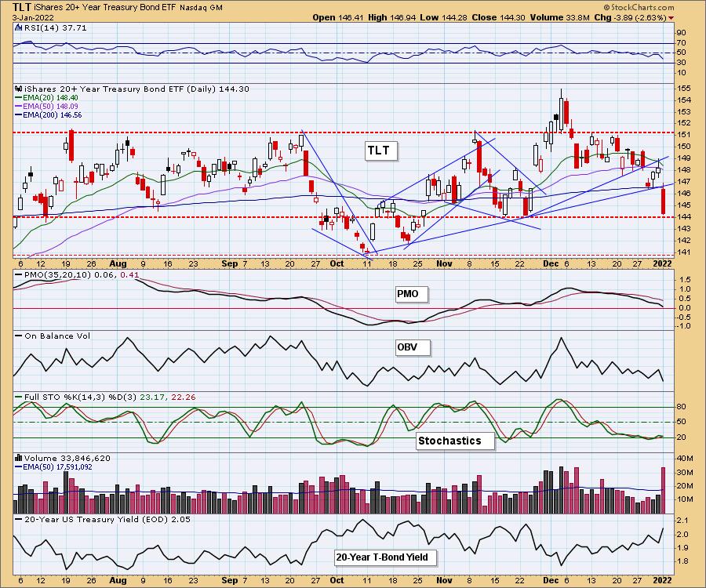Click the volume bars icon in the legend
The width and height of the screenshot is (706, 588).
(19, 458)
